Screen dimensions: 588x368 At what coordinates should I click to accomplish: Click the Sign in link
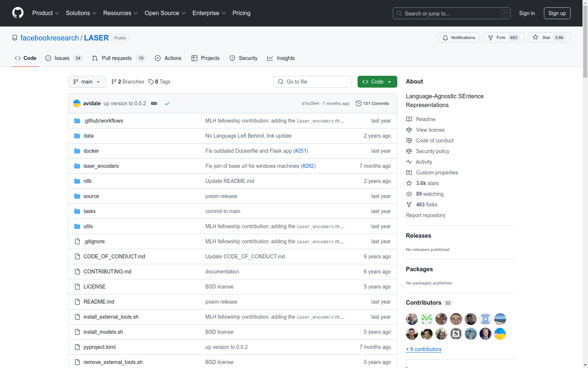click(527, 13)
